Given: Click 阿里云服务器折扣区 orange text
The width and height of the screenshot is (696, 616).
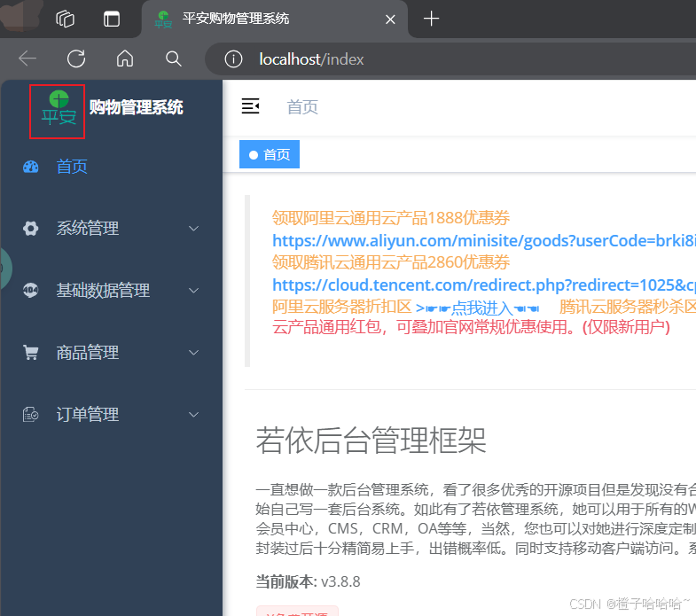Looking at the screenshot, I should coord(341,307).
